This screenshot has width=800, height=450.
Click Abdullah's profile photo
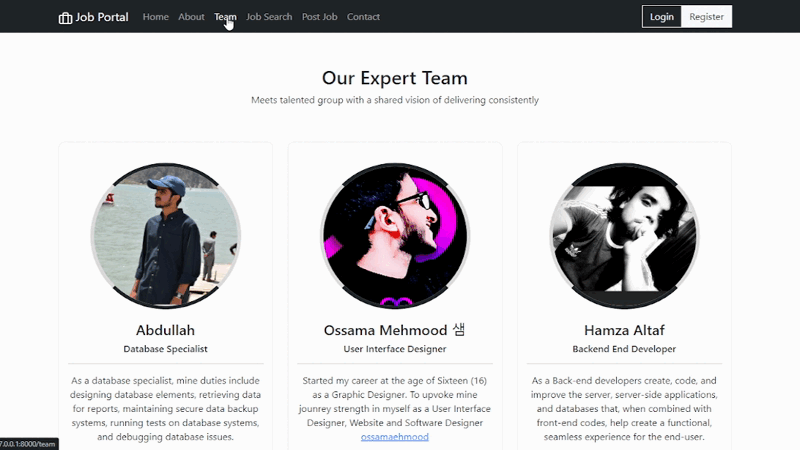point(166,236)
